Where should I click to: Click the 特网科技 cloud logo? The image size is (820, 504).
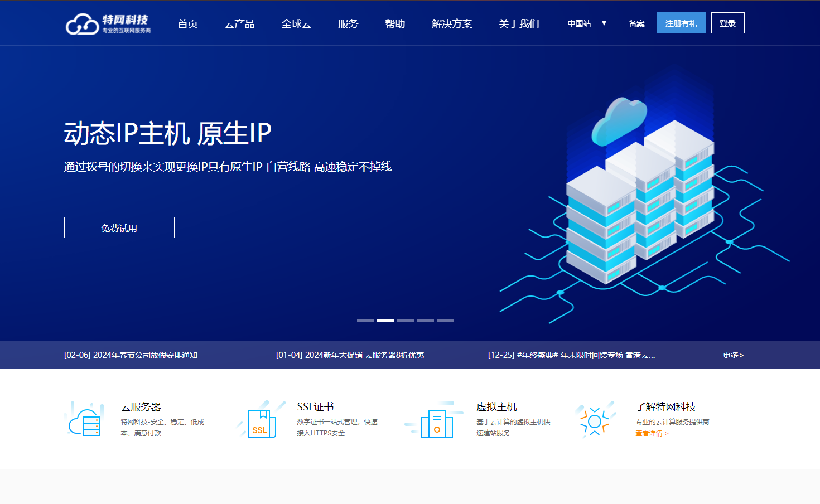pos(109,23)
